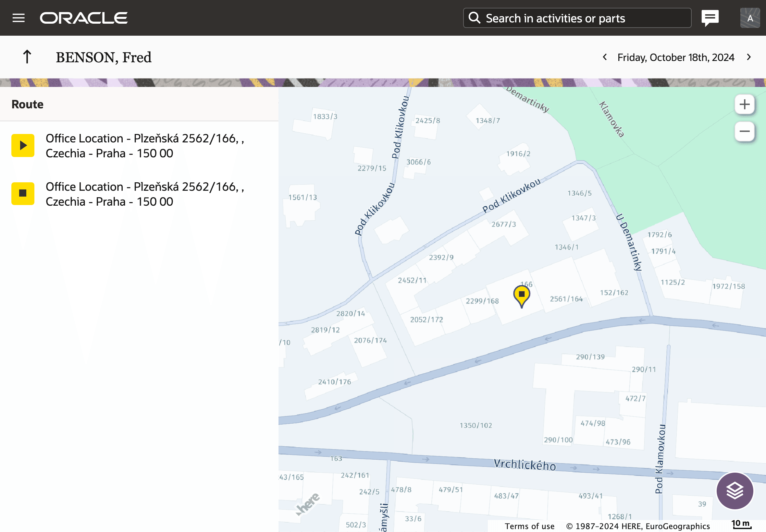Click the route start play icon

click(x=23, y=146)
